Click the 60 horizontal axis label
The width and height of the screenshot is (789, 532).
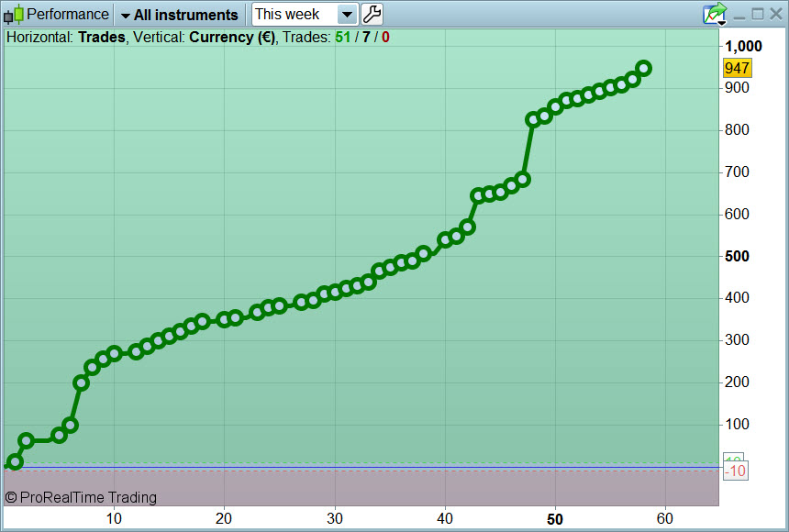point(665,518)
